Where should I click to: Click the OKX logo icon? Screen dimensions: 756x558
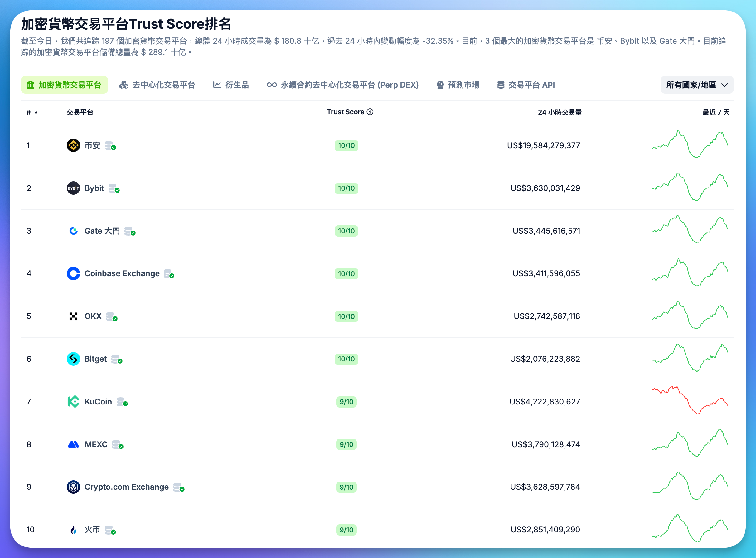73,316
